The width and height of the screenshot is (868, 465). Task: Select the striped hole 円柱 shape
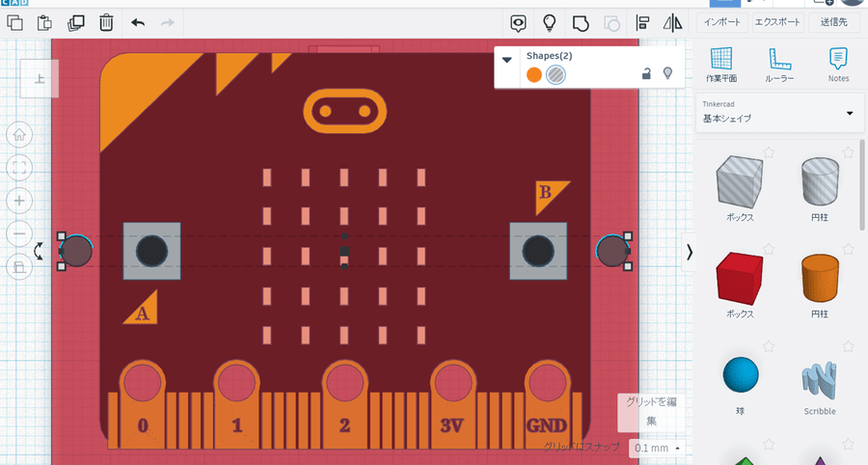(820, 181)
